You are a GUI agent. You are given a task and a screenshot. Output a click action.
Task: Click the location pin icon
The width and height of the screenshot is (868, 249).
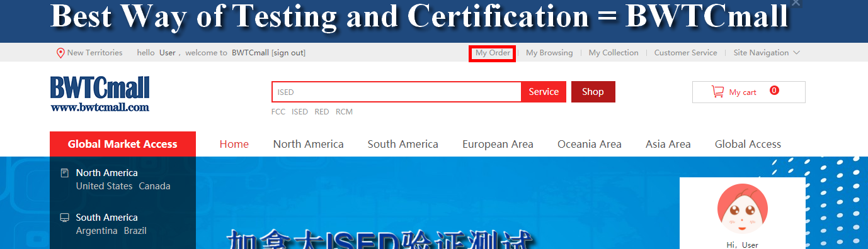click(x=60, y=53)
